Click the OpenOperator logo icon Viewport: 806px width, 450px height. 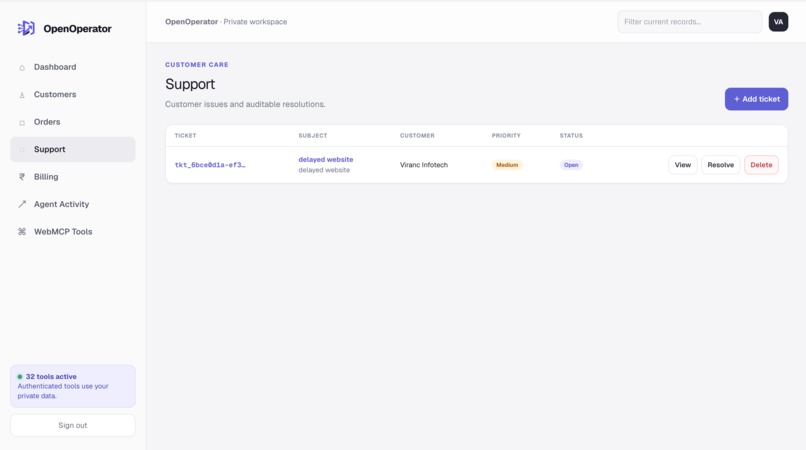coord(26,28)
